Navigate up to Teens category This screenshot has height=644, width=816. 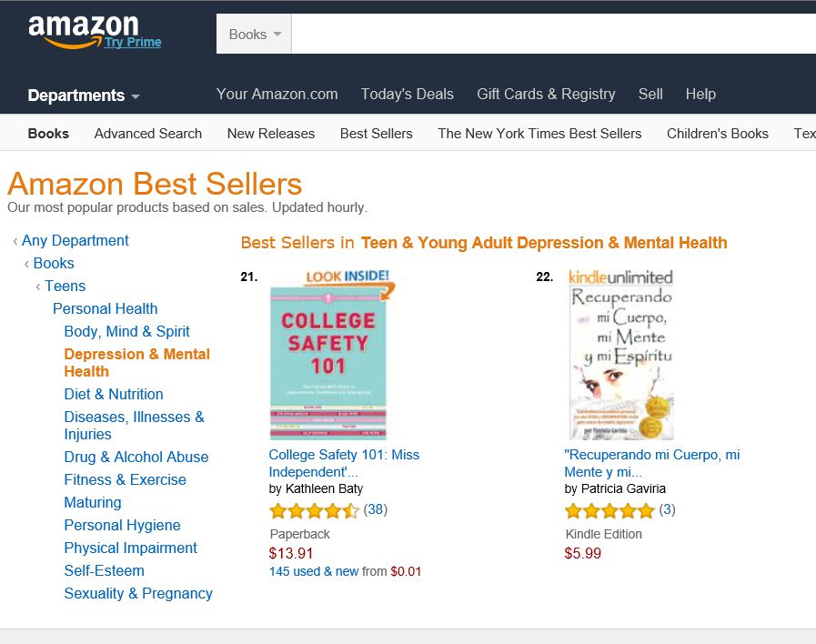pos(65,286)
